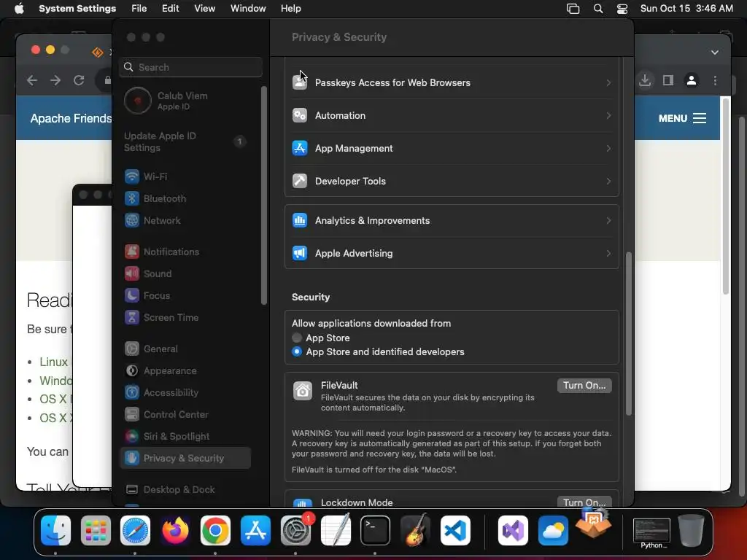Click the Developer Tools hammer icon
This screenshot has height=560, width=747.
pyautogui.click(x=300, y=181)
